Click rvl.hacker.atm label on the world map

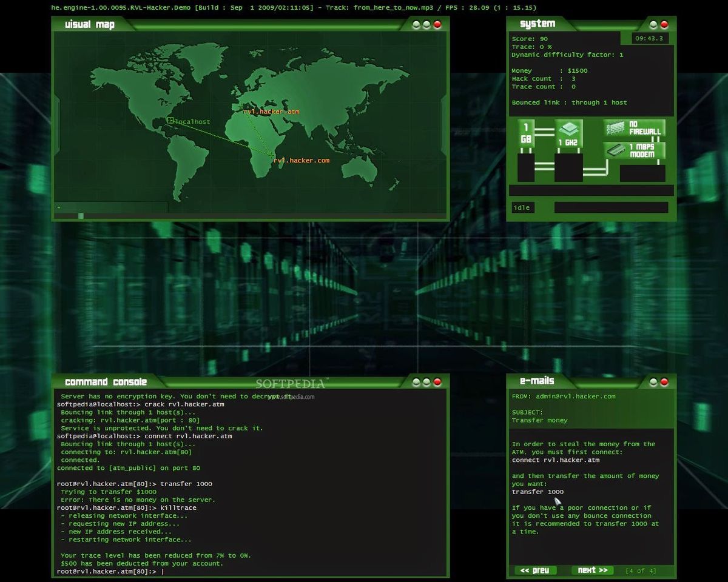[x=271, y=112]
